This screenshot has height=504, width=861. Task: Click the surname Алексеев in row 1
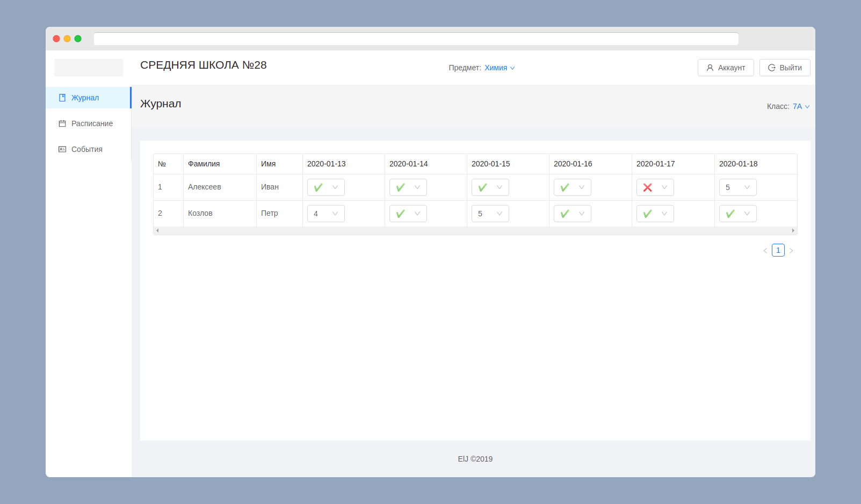point(205,187)
